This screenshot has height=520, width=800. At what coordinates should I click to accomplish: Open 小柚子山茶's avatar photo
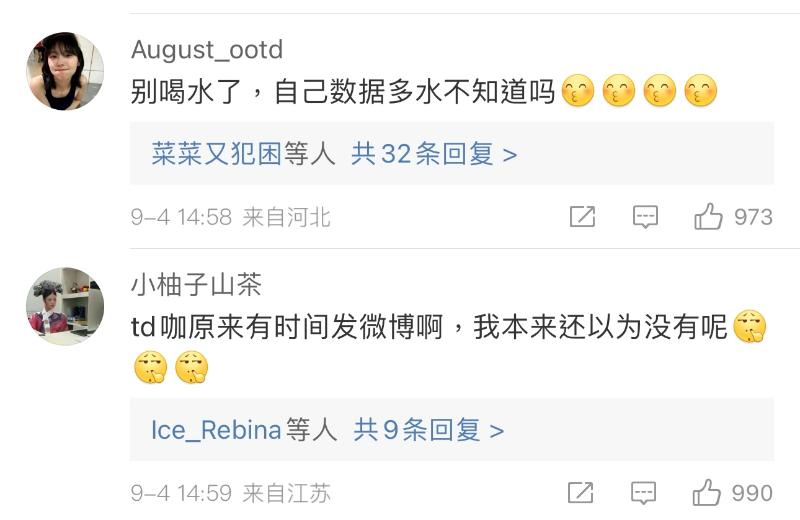click(x=65, y=306)
